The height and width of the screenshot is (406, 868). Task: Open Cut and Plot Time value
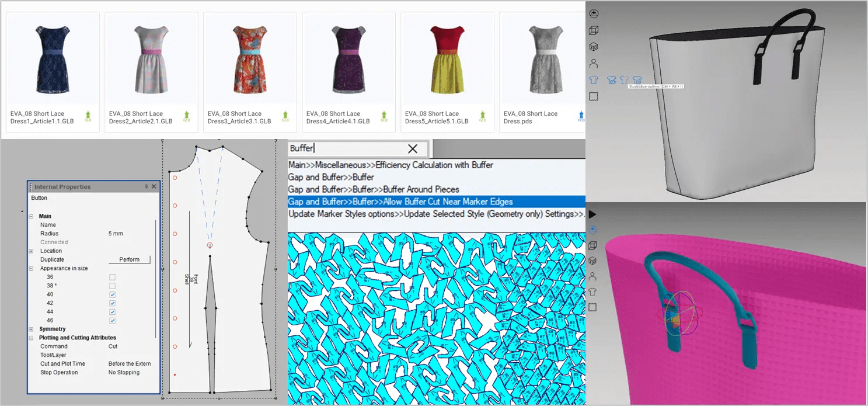tap(130, 364)
